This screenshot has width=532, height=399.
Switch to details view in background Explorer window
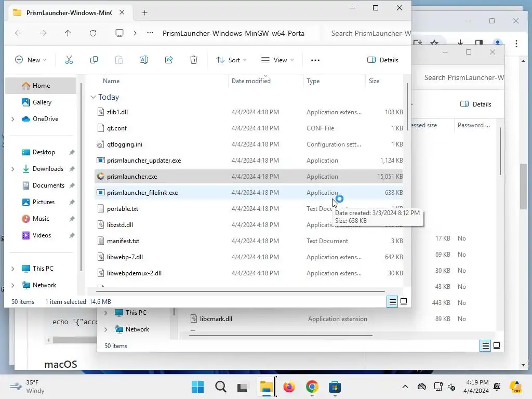click(x=486, y=345)
